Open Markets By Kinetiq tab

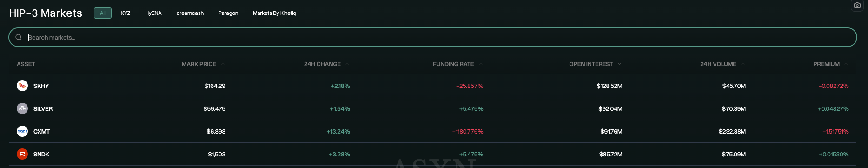(x=274, y=13)
